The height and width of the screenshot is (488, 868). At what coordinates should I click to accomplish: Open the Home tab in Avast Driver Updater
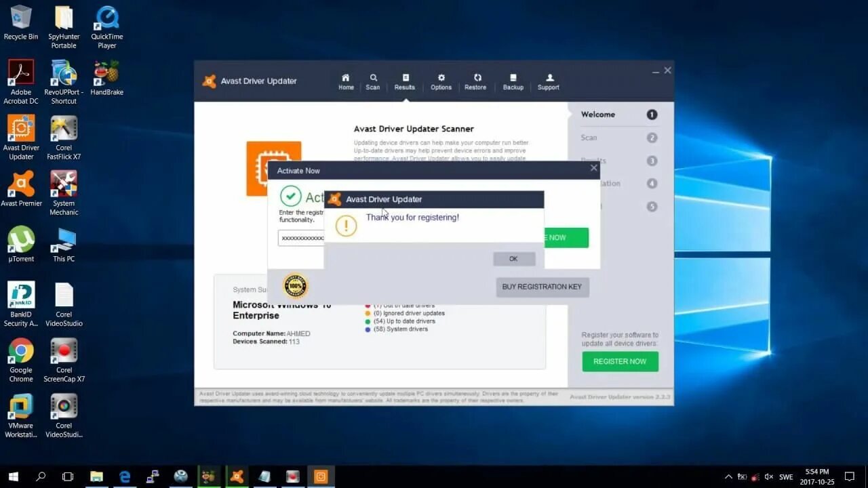tap(346, 82)
